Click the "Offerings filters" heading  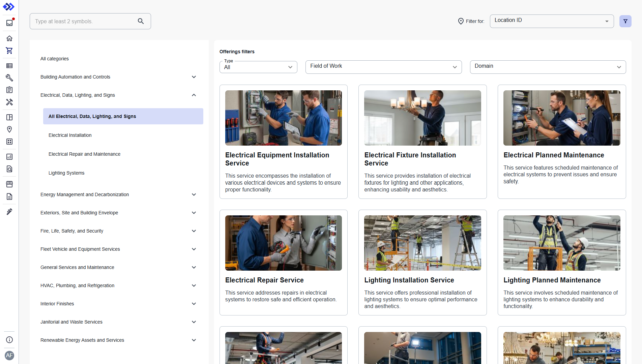point(237,52)
